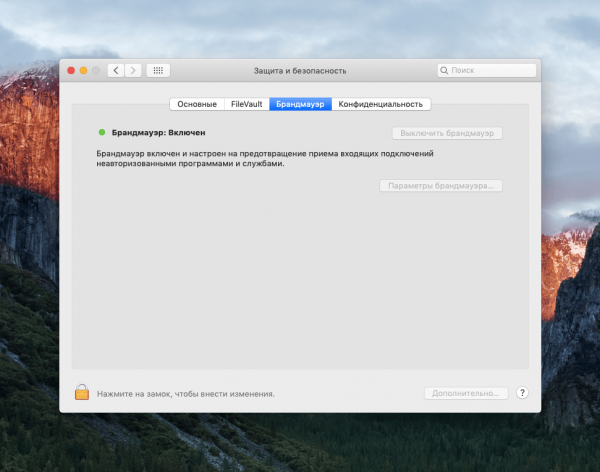The height and width of the screenshot is (472, 600).
Task: Click the Брандмауэр: Включен status text
Action: [x=158, y=132]
